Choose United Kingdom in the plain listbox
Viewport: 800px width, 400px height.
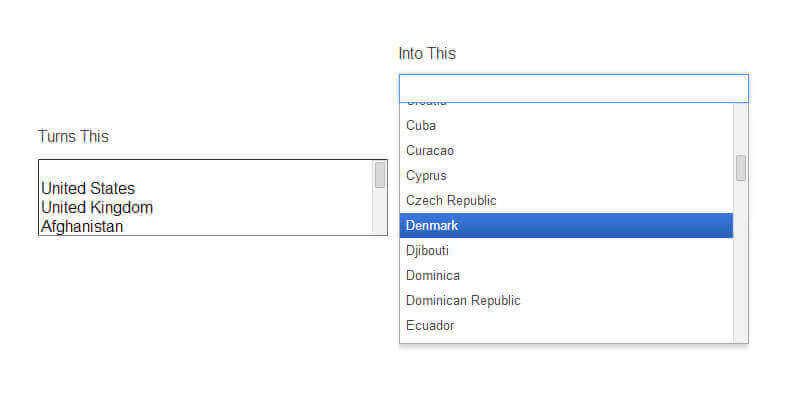point(97,207)
